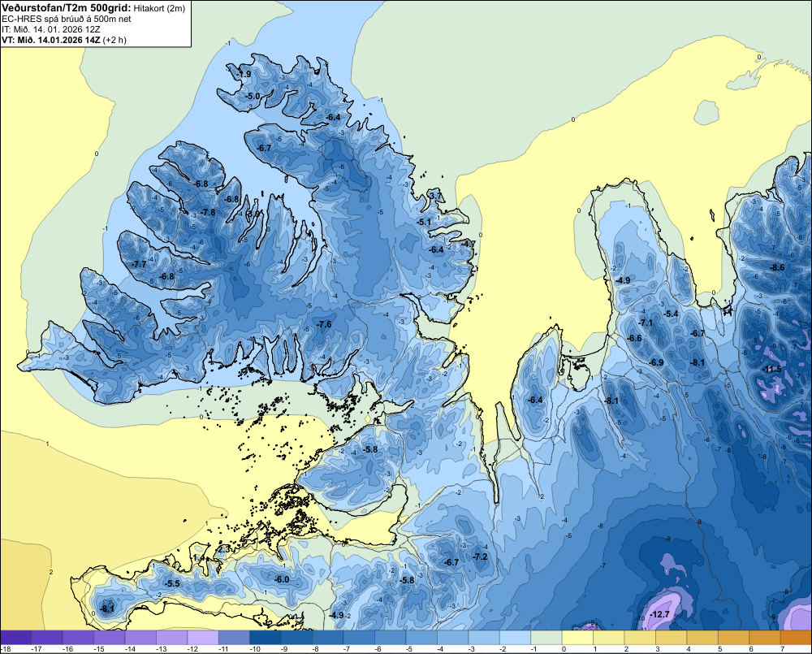Click the legend swatch between -3 and -2
Screen dimensions: 812x654
(484, 638)
